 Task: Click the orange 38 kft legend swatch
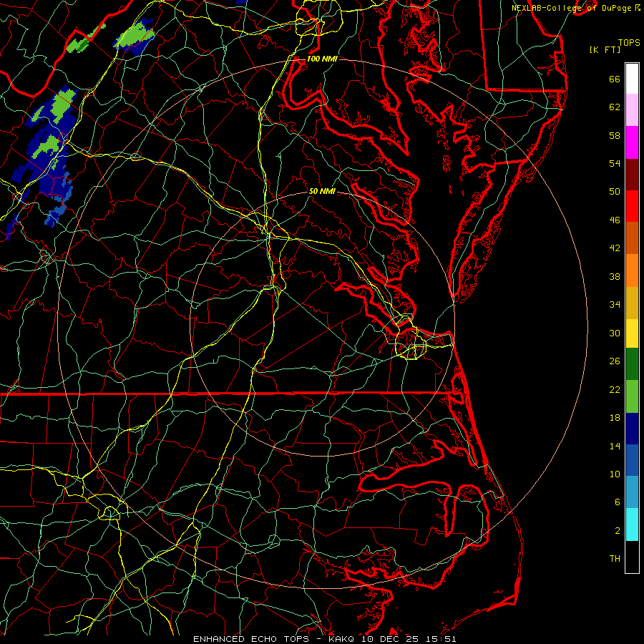pos(632,270)
